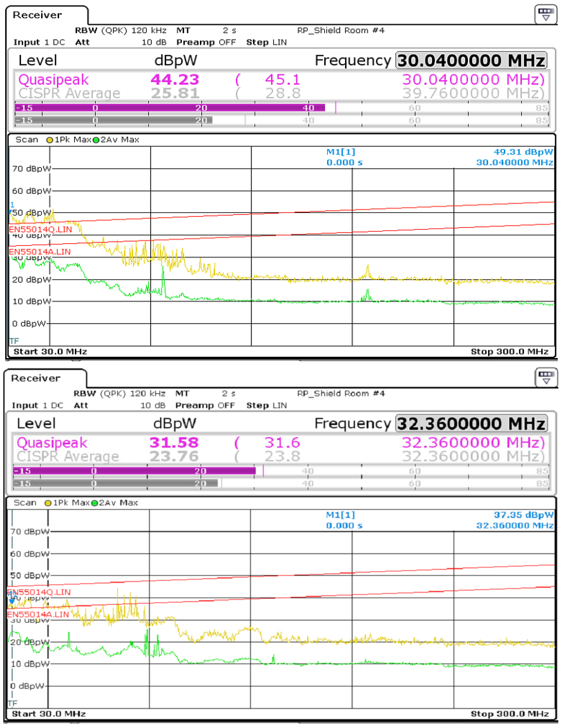Click the 45.1 max hold quasipeak value
This screenshot has height=728, width=562.
(x=282, y=80)
